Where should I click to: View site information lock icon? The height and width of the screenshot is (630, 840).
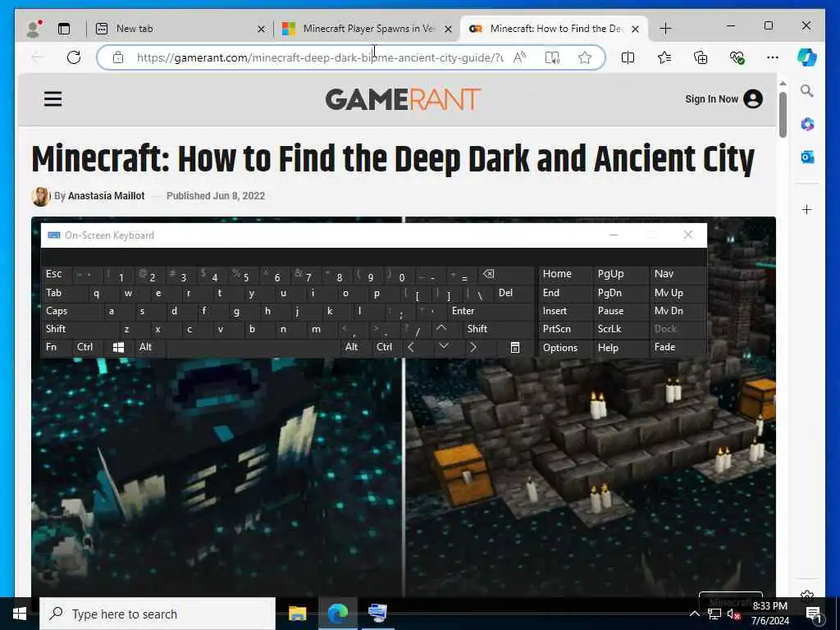click(x=118, y=57)
